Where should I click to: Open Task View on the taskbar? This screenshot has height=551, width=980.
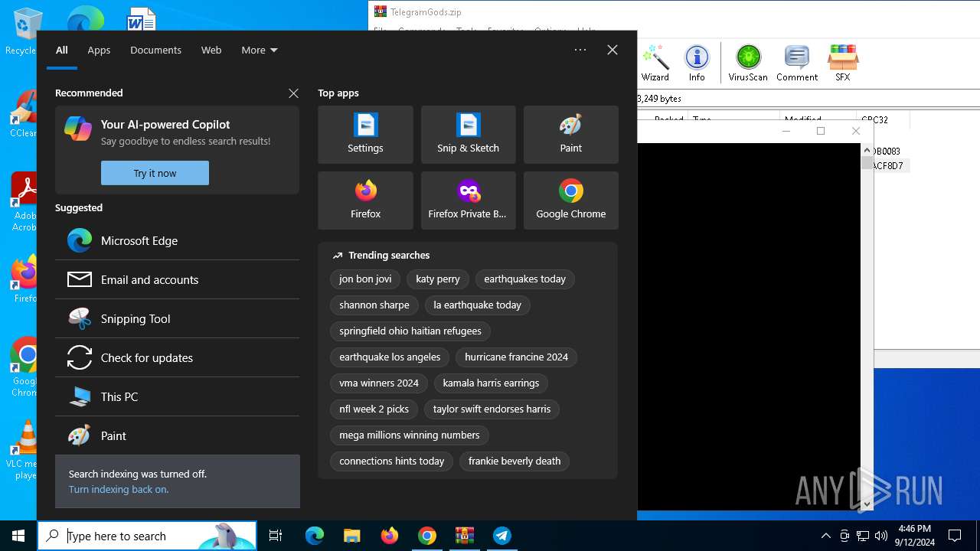pyautogui.click(x=276, y=536)
